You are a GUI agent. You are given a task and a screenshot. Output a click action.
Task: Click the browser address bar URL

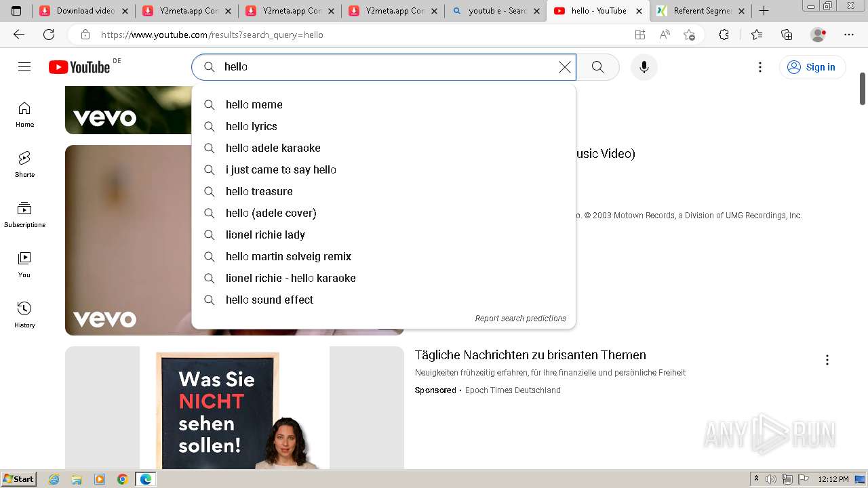pyautogui.click(x=212, y=35)
